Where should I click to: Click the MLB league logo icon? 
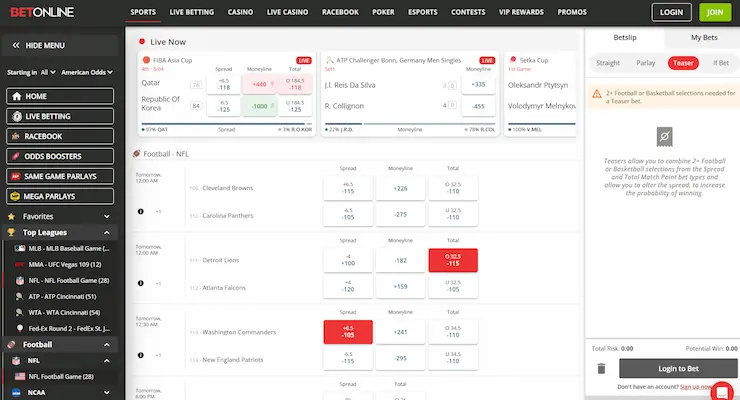tap(20, 248)
